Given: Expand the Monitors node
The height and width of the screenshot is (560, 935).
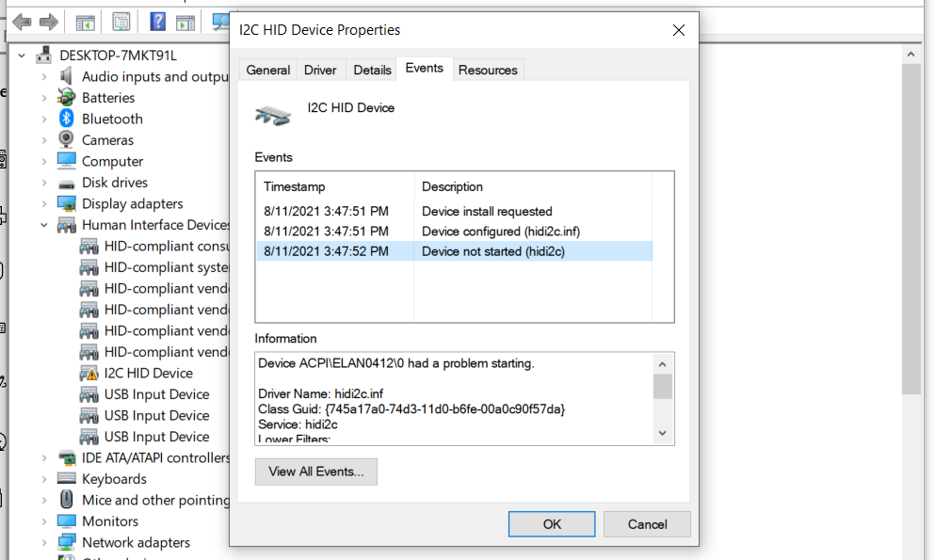Looking at the screenshot, I should [x=44, y=521].
